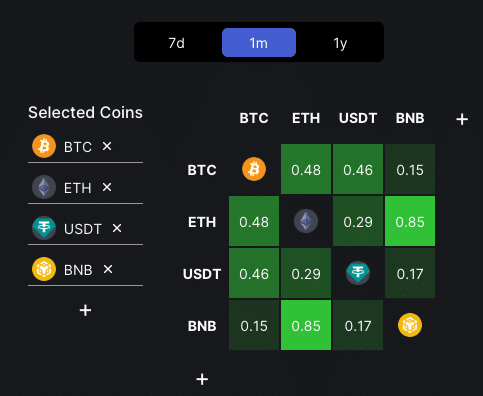Add a coin below the Selected Coins list
This screenshot has height=396, width=483.
(85, 310)
